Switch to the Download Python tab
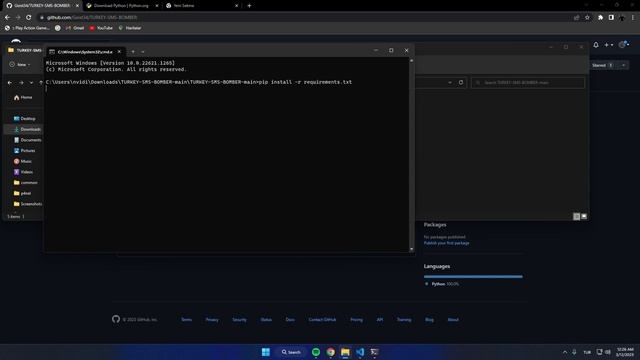The width and height of the screenshot is (640, 360). 122,6
